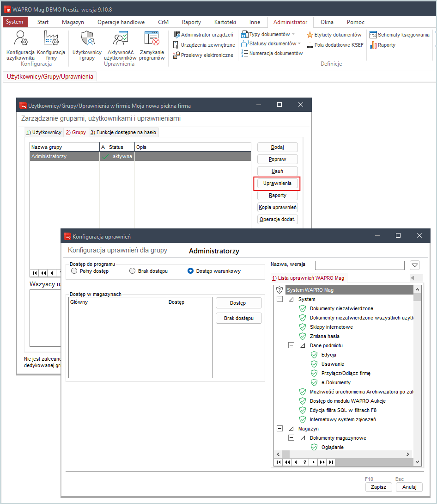Click the Nazwa, wersja input field
Image resolution: width=437 pixels, height=504 pixels.
(x=359, y=265)
